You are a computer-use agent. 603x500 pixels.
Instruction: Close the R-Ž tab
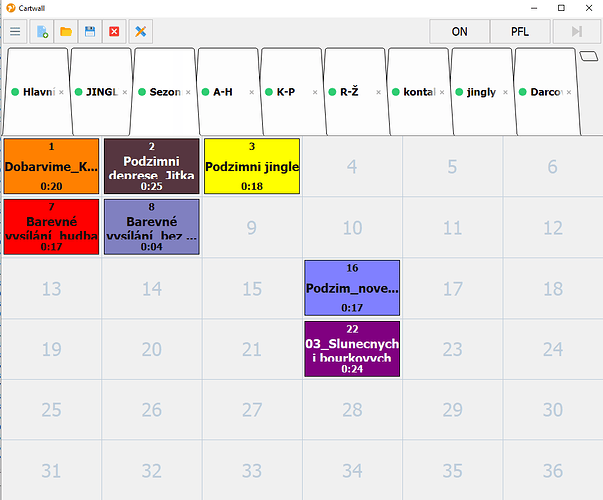click(x=379, y=92)
